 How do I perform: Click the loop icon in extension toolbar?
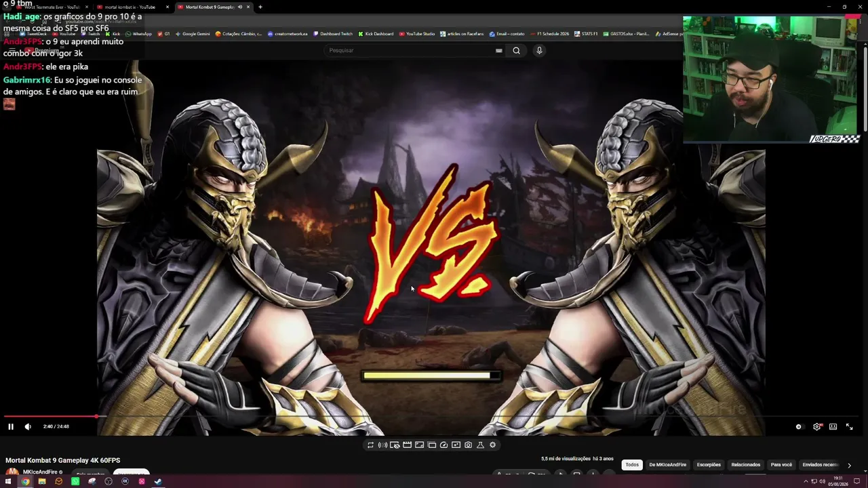[370, 445]
